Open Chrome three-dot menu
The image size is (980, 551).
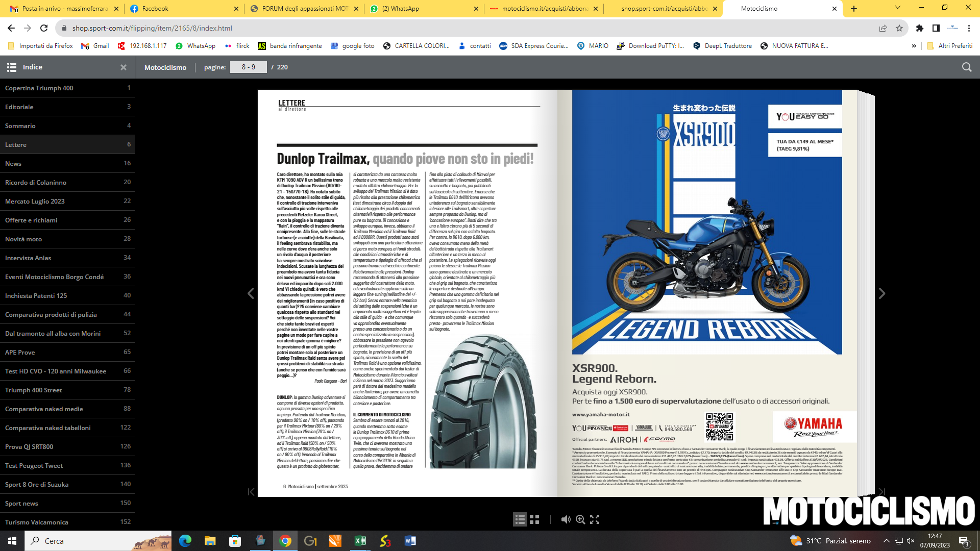click(969, 28)
